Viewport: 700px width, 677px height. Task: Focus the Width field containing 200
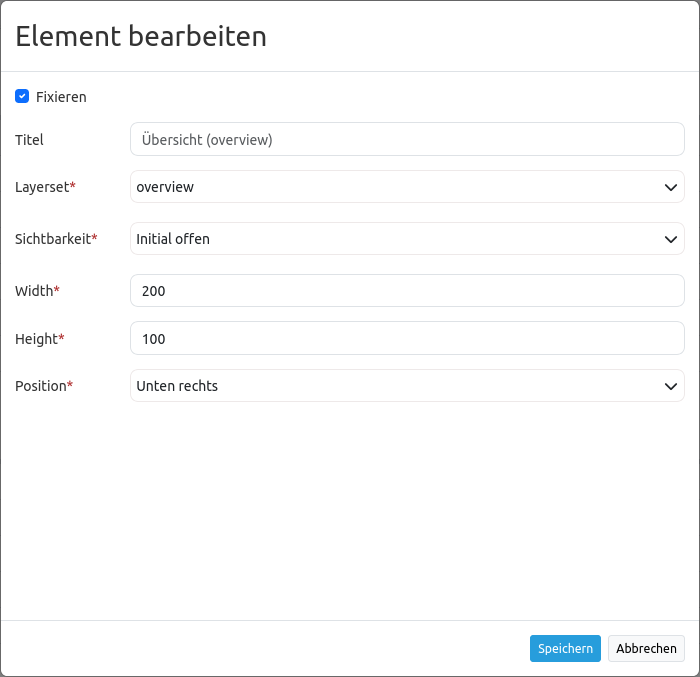pos(407,291)
